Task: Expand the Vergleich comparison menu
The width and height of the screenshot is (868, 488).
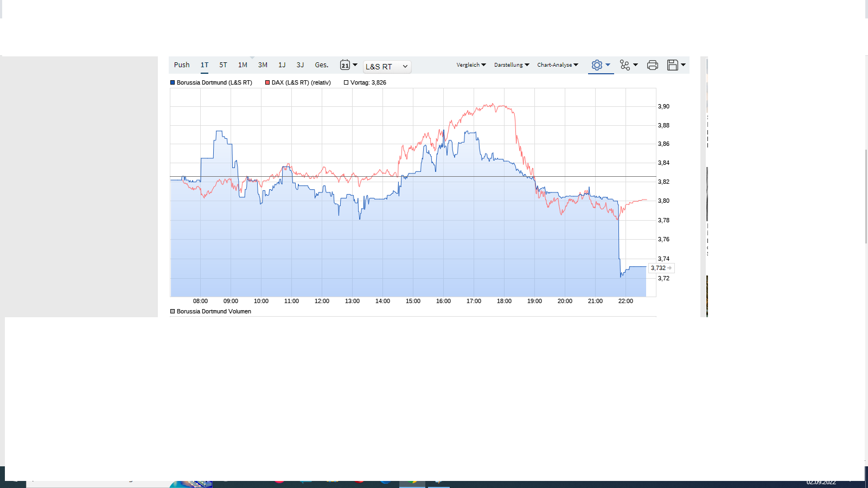Action: pos(471,65)
